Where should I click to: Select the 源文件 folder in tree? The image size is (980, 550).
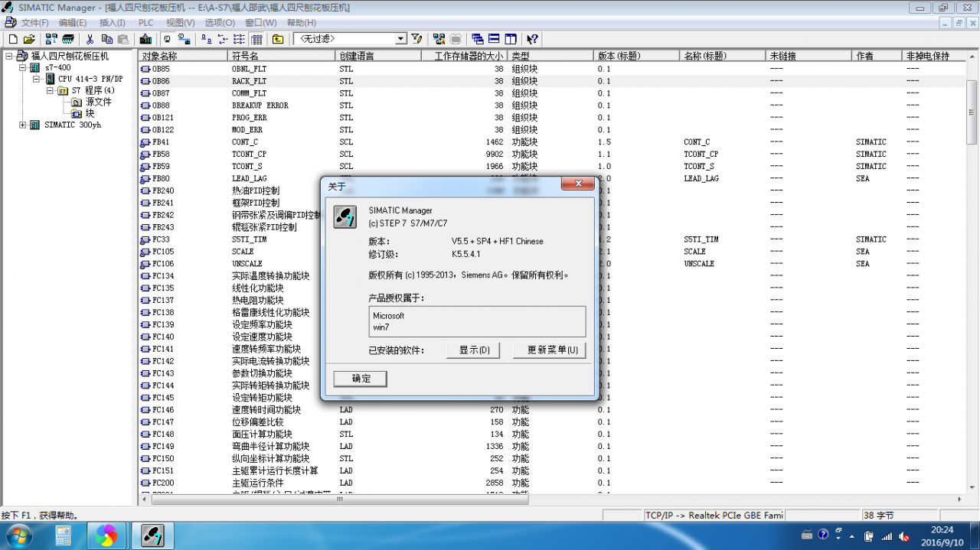98,102
